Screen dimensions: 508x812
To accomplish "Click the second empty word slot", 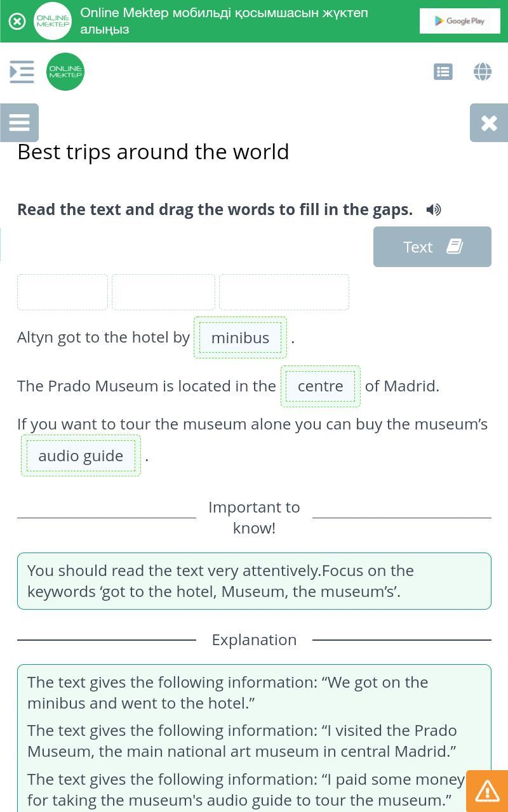I will 163,292.
